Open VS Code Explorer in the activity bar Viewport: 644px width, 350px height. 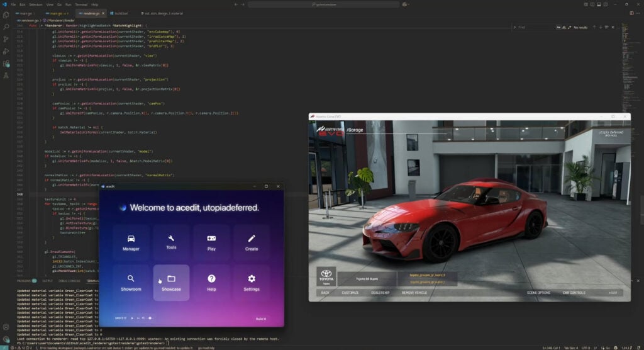tap(6, 15)
